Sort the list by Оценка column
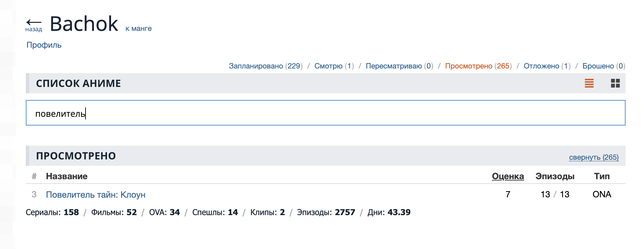644x249 pixels. (507, 176)
